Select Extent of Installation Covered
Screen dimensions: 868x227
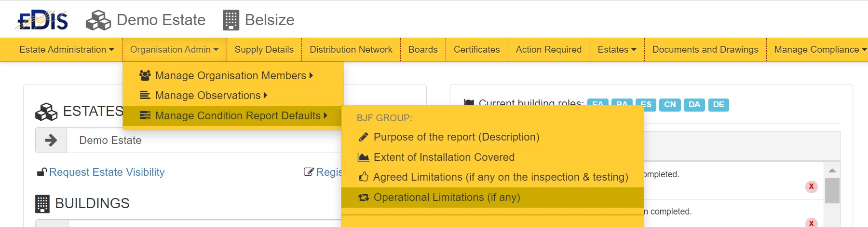point(444,157)
